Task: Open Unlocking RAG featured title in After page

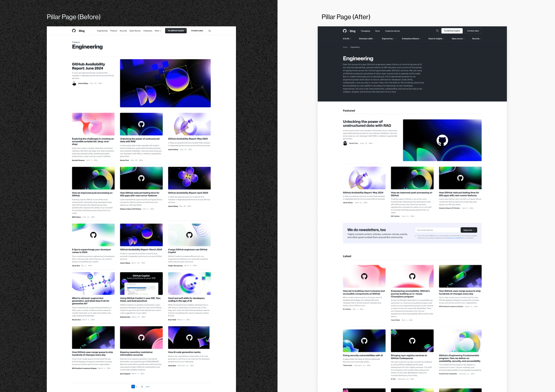Action: click(x=367, y=124)
